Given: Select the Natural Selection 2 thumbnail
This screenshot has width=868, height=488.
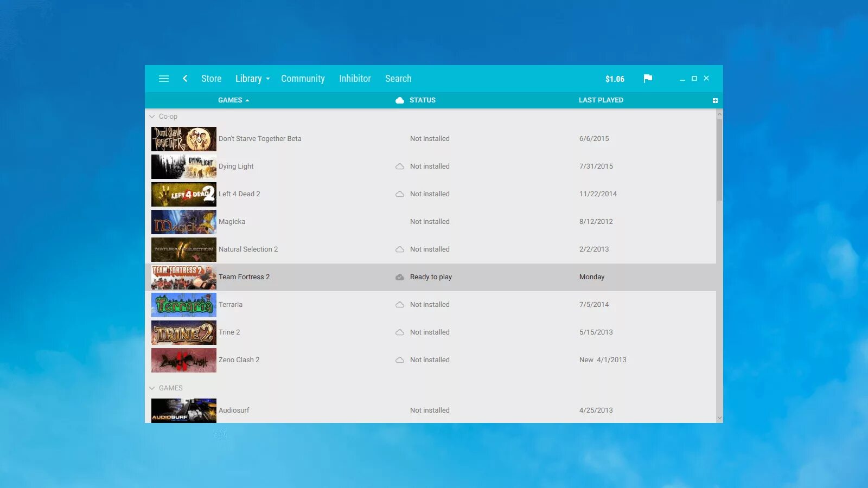Looking at the screenshot, I should coord(184,249).
